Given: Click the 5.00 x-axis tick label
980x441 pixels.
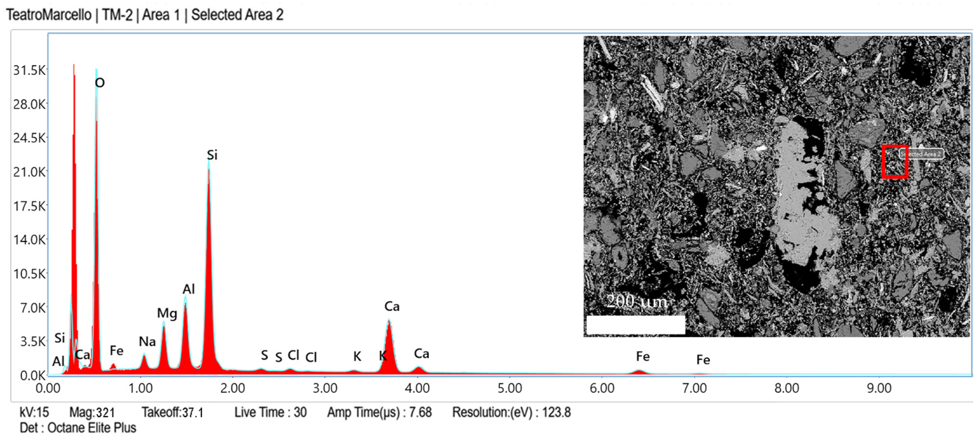Looking at the screenshot, I should coord(509,388).
